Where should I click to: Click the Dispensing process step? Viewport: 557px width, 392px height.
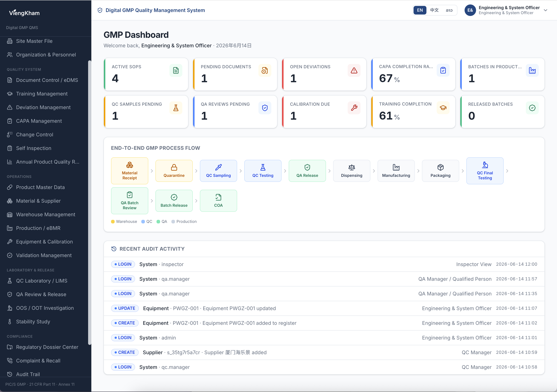[352, 171]
